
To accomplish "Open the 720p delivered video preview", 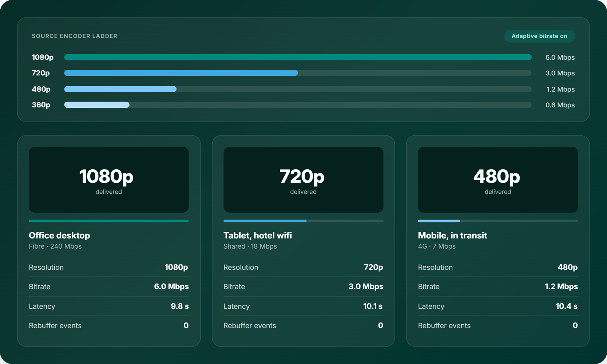I will [303, 180].
